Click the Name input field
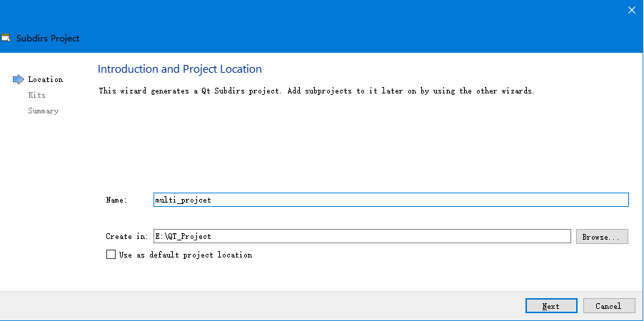The height and width of the screenshot is (321, 644). (391, 200)
